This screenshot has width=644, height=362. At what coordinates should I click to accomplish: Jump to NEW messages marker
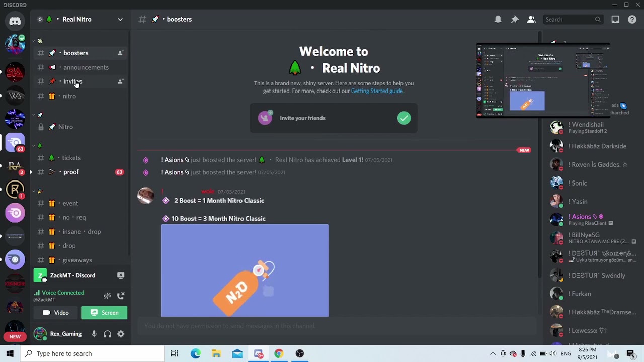524,150
